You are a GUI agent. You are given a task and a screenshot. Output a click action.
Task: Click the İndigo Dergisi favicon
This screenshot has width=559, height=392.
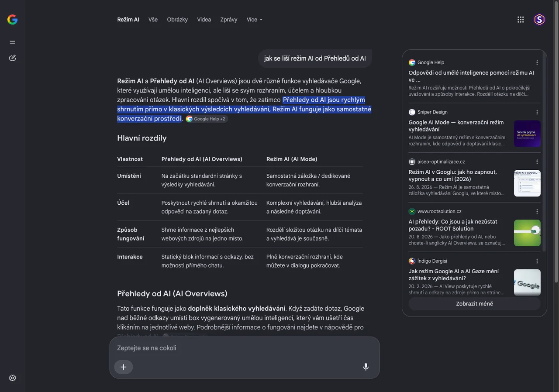tap(412, 261)
